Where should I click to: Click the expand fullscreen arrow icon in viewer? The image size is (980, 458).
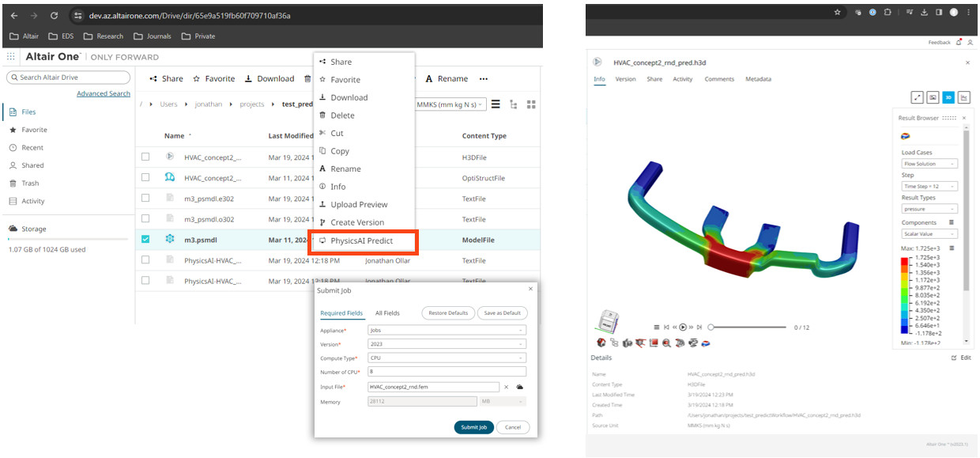917,97
